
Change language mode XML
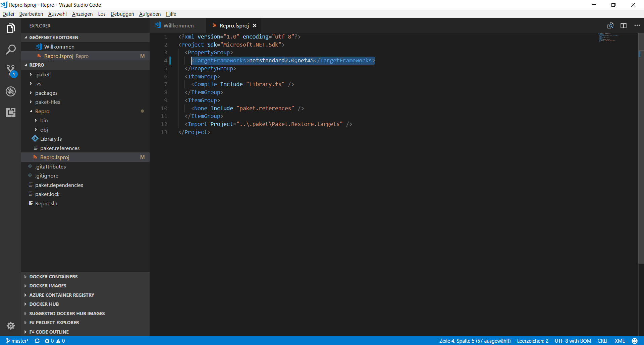coord(620,341)
